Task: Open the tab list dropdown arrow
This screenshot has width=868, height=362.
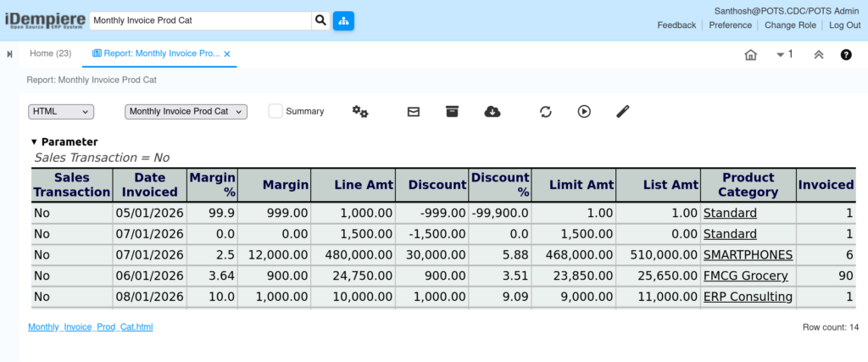Action: point(781,55)
